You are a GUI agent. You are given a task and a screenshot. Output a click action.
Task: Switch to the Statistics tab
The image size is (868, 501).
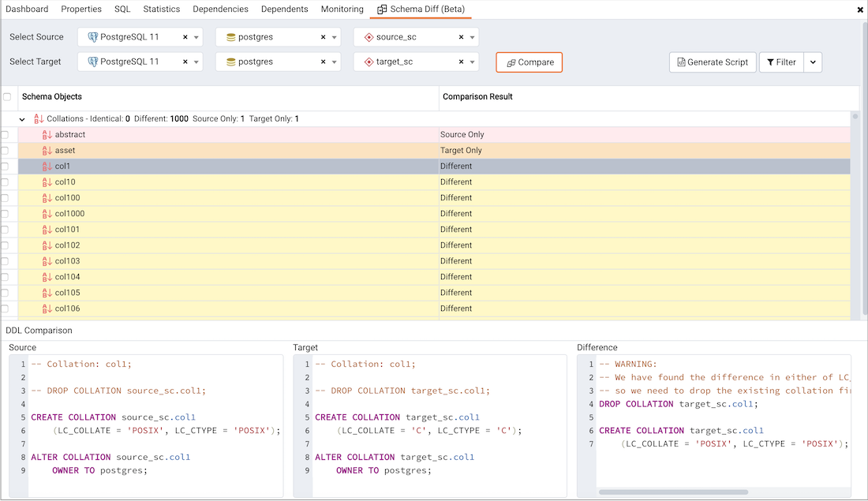[x=161, y=9]
